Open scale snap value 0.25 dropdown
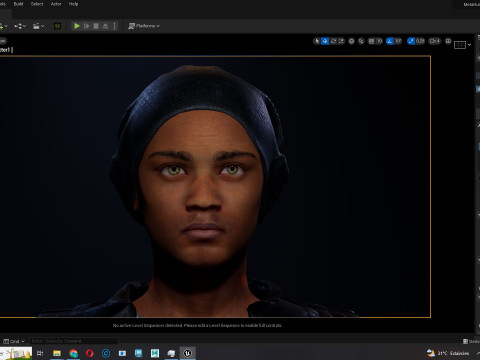 pyautogui.click(x=420, y=41)
